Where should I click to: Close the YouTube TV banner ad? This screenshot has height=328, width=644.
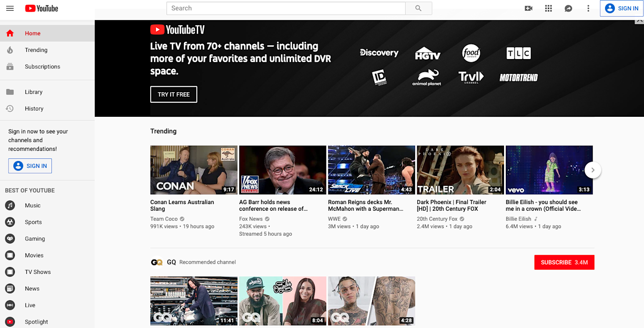click(639, 20)
